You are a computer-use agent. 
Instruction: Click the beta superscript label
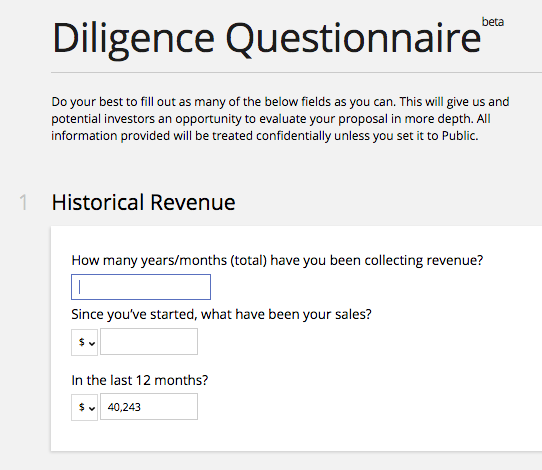coord(493,22)
